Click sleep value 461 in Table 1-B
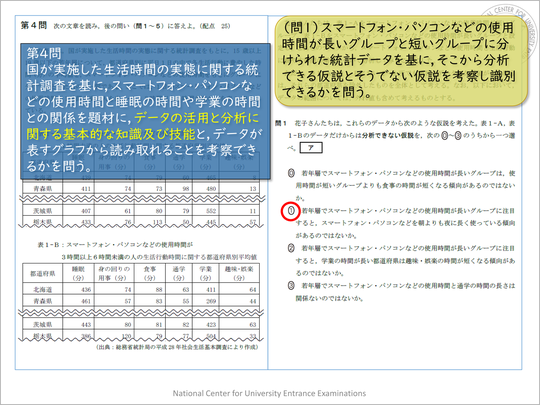 tap(86, 301)
